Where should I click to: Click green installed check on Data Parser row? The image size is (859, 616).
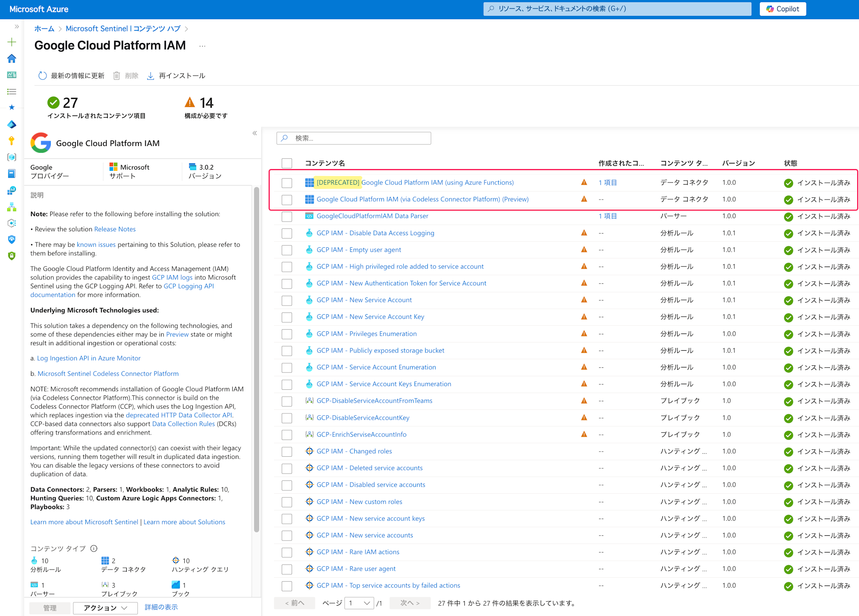tap(789, 217)
